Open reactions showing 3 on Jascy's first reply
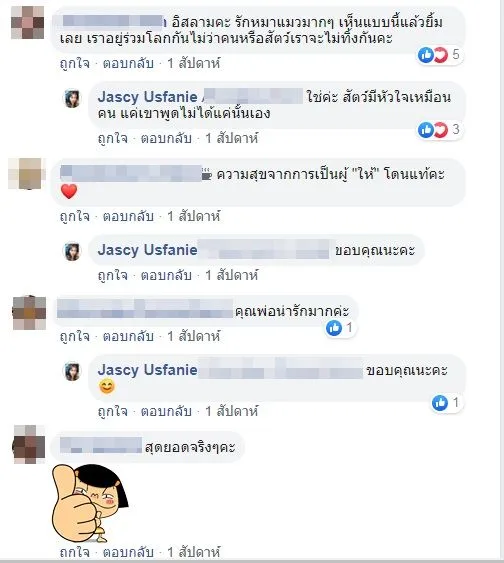This screenshot has height=563, width=504. (x=439, y=130)
